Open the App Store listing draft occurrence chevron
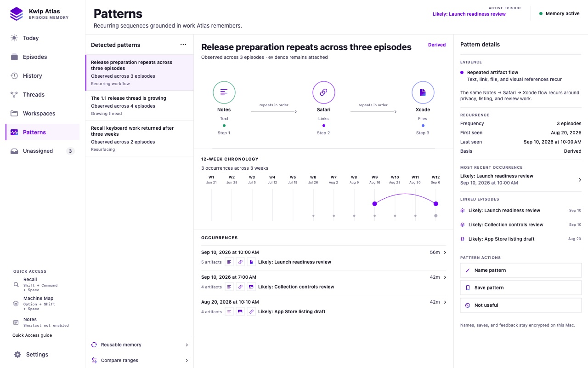Viewport: 588px width, 368px height. pos(445,302)
